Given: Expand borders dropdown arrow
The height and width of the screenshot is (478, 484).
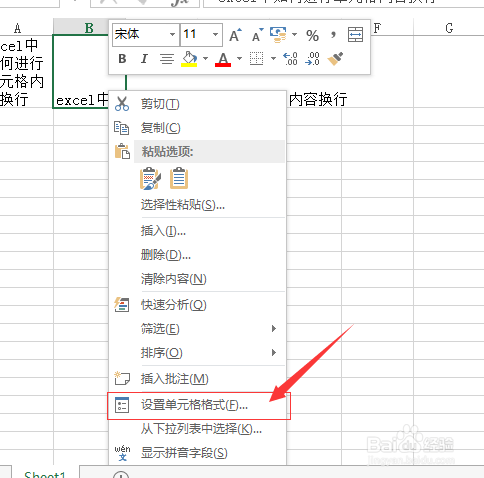Looking at the screenshot, I should click(273, 59).
